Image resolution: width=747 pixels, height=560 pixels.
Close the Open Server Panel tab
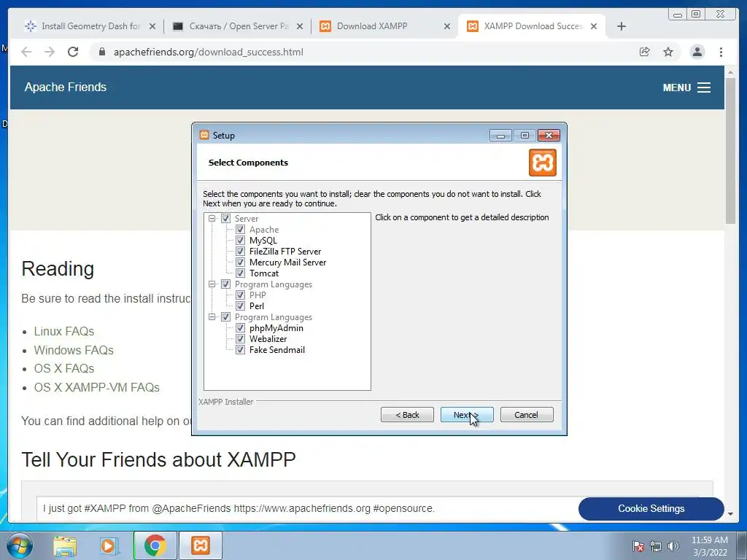coord(300,26)
